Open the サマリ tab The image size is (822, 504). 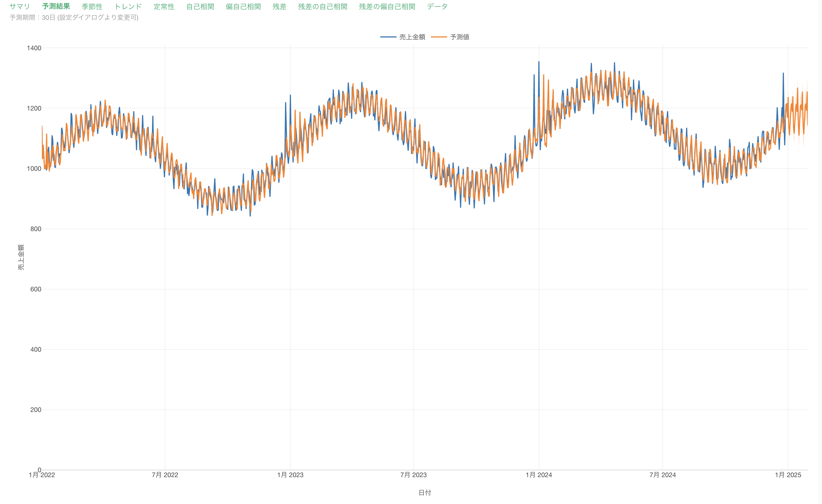[x=20, y=7]
